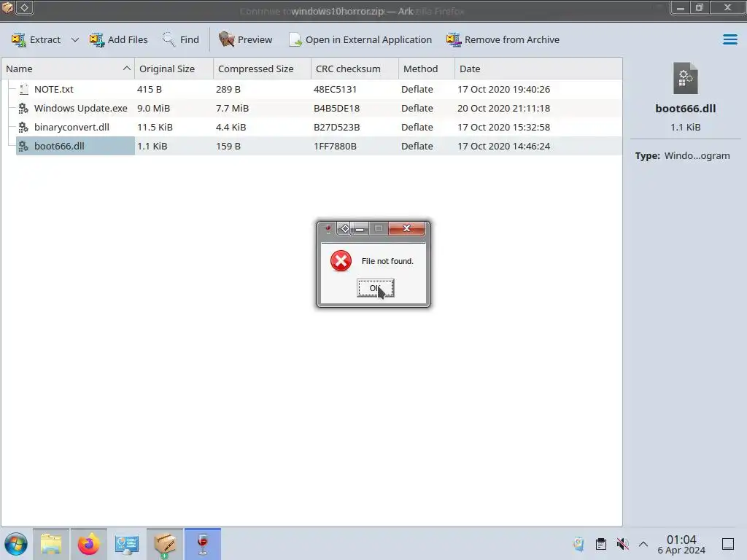This screenshot has width=747, height=560.
Task: Sort by Compressed Size column
Action: [262, 69]
